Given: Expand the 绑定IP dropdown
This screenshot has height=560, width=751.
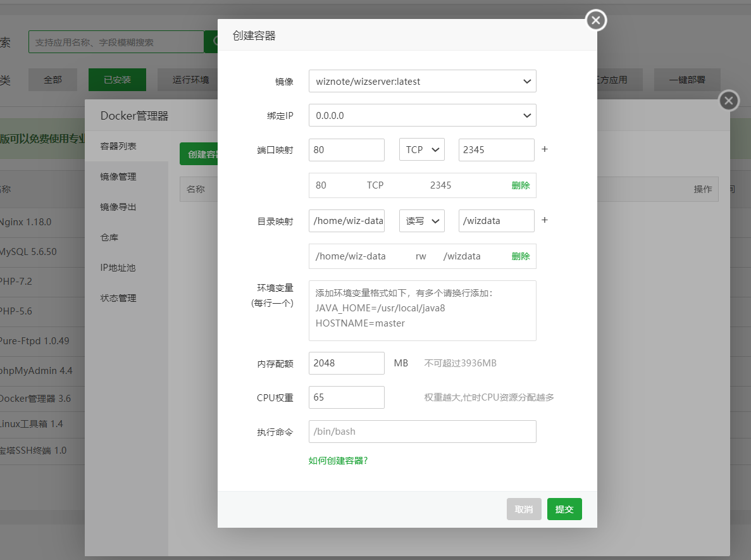Looking at the screenshot, I should pos(422,116).
